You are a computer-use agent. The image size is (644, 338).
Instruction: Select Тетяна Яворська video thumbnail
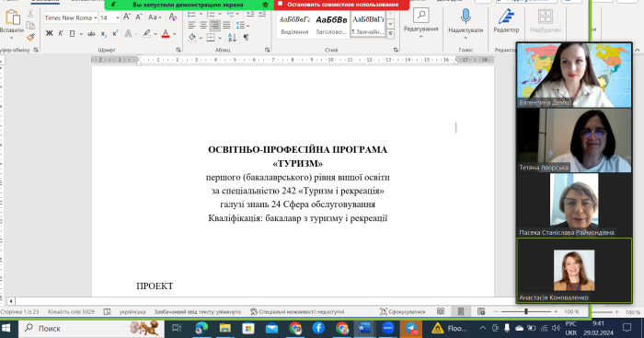(x=574, y=140)
